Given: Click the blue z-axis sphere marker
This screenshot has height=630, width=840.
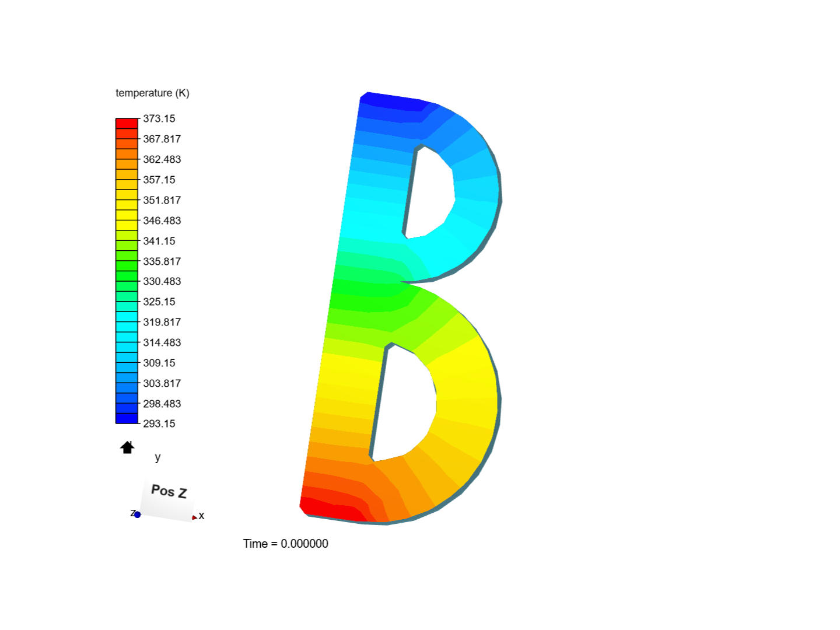Looking at the screenshot, I should click(138, 514).
